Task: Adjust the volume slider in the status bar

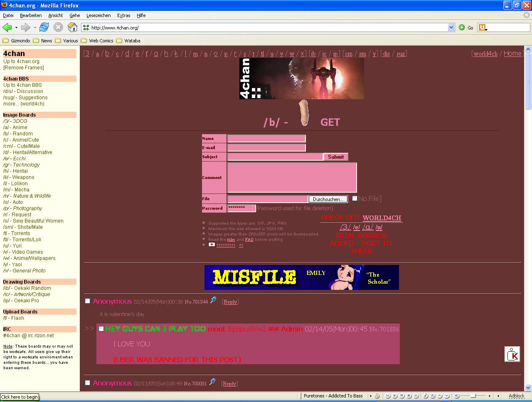Action: [x=473, y=396]
